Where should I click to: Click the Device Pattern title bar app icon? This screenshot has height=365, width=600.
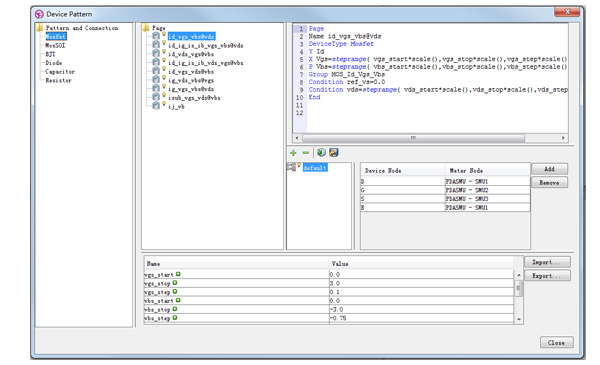pyautogui.click(x=39, y=14)
